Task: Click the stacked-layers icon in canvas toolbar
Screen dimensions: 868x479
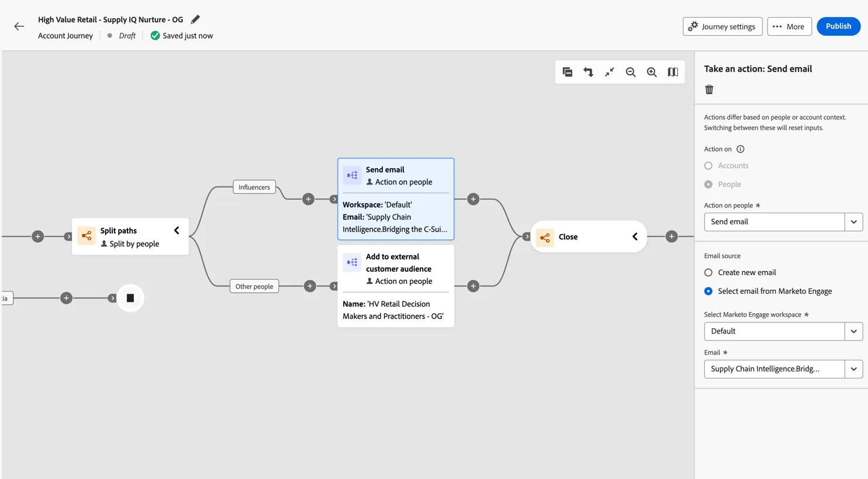Action: click(568, 72)
